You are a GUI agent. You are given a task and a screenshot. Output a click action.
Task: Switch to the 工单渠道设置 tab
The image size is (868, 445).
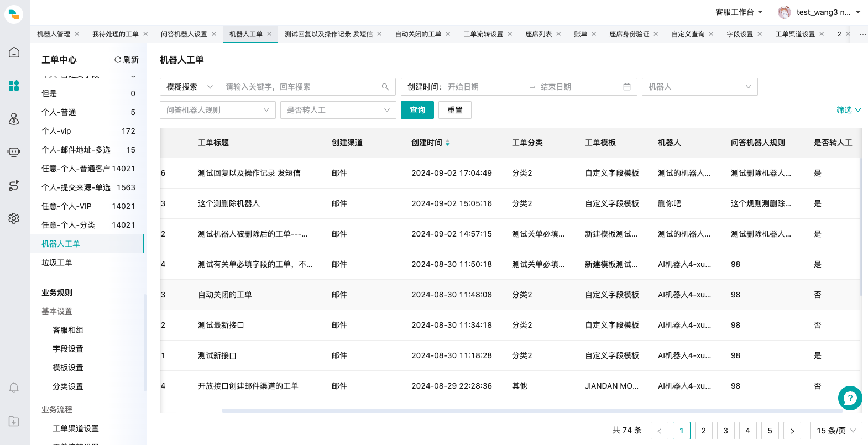tap(795, 34)
